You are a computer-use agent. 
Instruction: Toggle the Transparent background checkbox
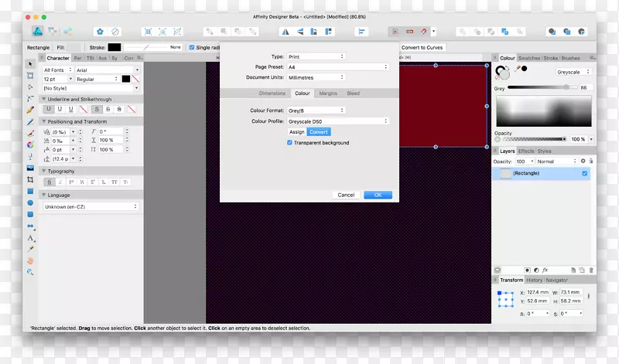289,143
